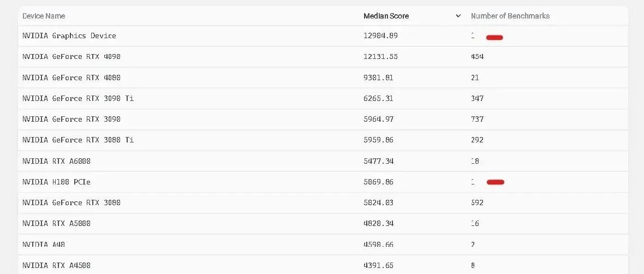The width and height of the screenshot is (644, 274).
Task: Click benchmark count 737 for RTX 3090
Action: [477, 119]
